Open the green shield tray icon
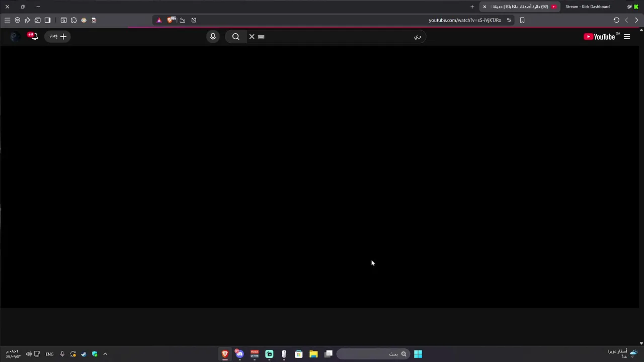This screenshot has width=644, height=362. coord(95,354)
